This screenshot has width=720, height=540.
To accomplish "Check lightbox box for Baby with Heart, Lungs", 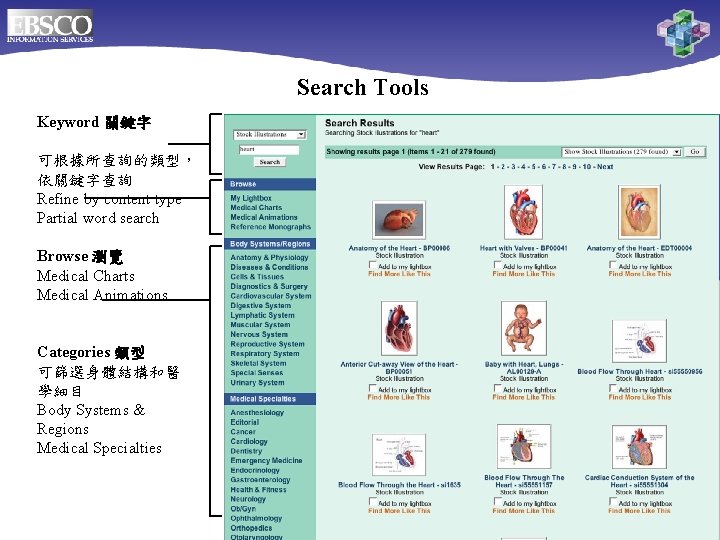I will point(498,388).
